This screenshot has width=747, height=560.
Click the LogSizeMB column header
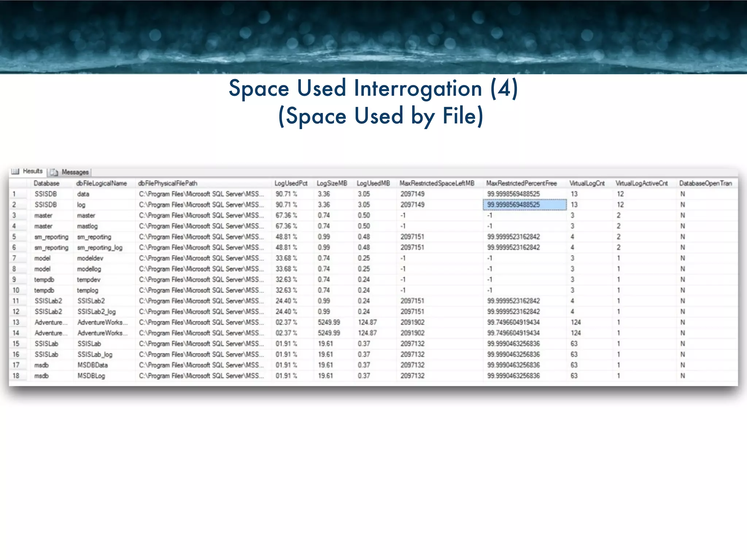332,183
